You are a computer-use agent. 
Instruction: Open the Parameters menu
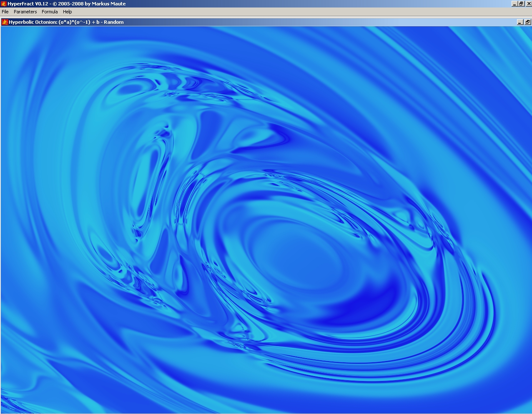[25, 12]
